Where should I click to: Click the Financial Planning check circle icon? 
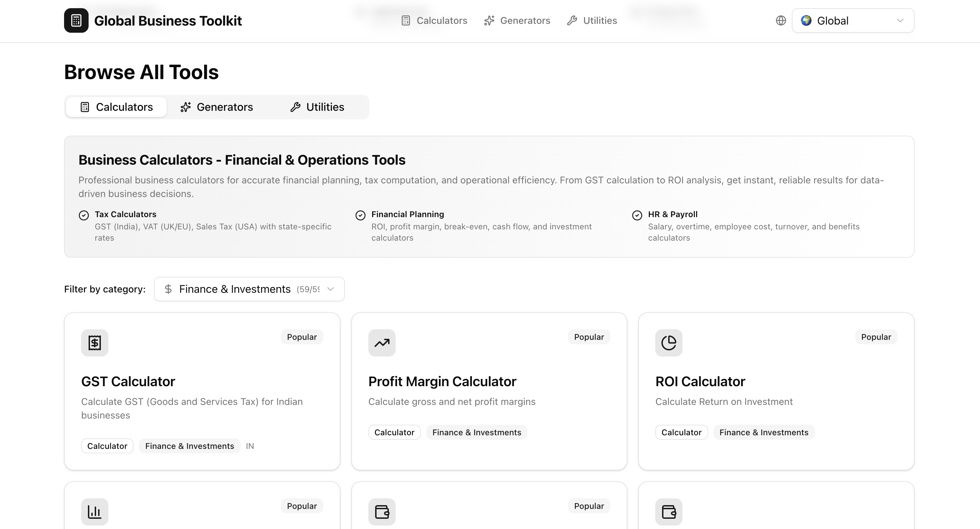click(360, 215)
